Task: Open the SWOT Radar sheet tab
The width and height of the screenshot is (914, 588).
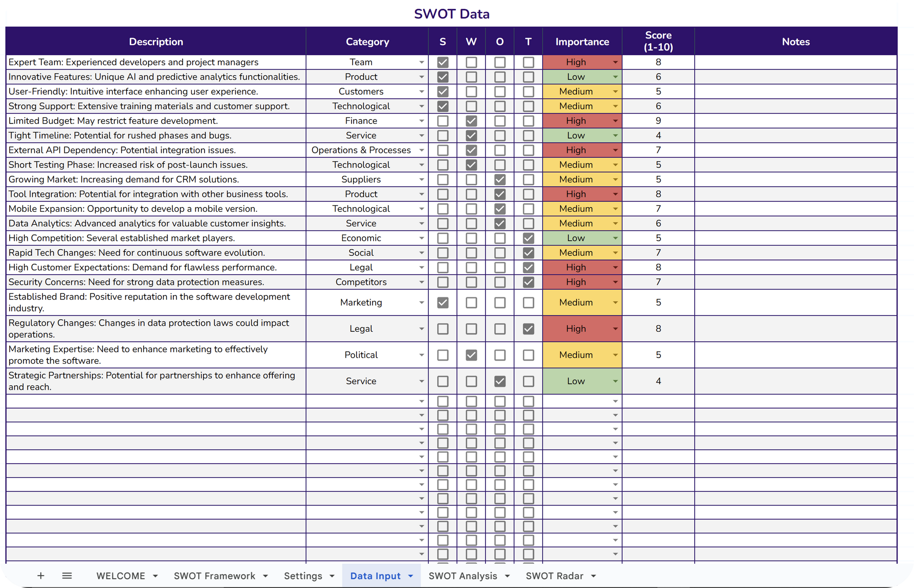Action: click(554, 576)
